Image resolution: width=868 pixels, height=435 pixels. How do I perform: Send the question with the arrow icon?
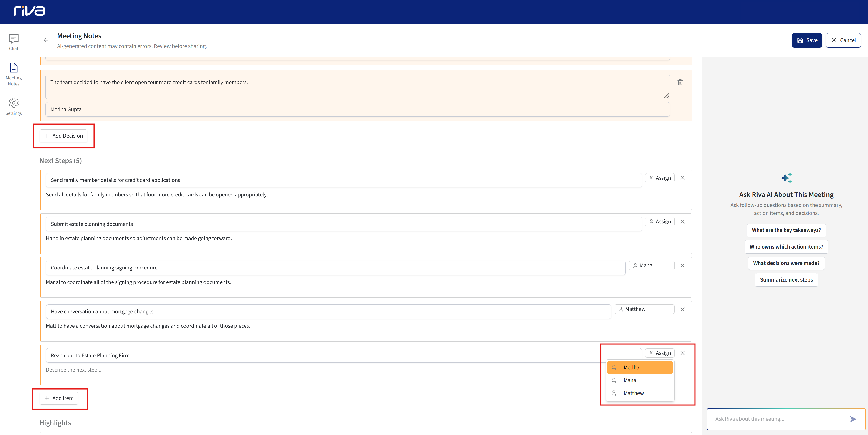(853, 419)
